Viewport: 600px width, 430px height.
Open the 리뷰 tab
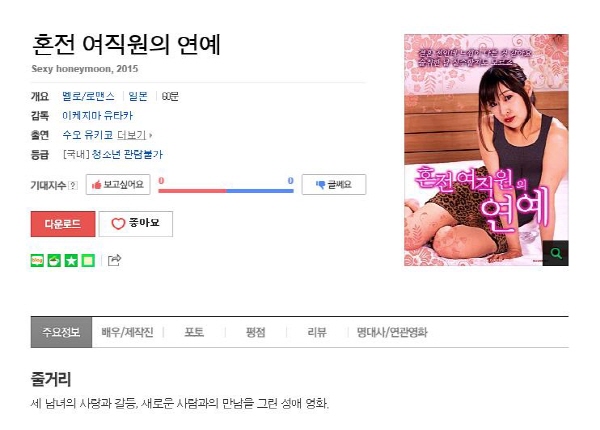[317, 332]
